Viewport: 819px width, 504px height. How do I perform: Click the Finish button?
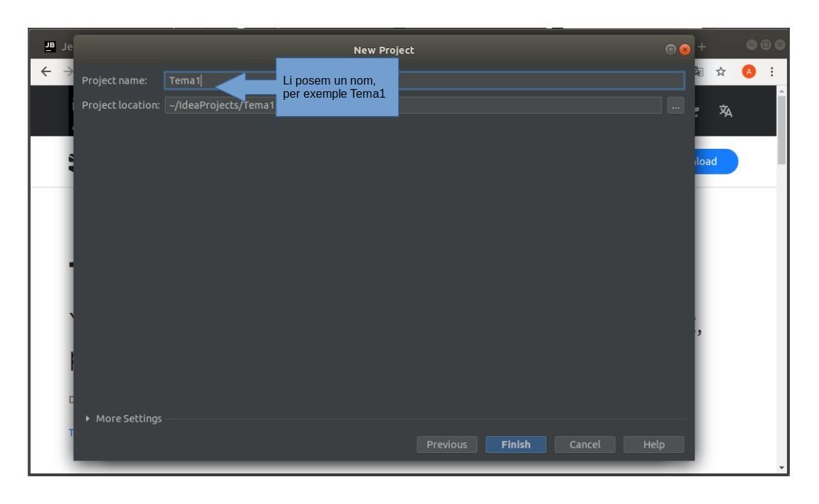point(516,444)
